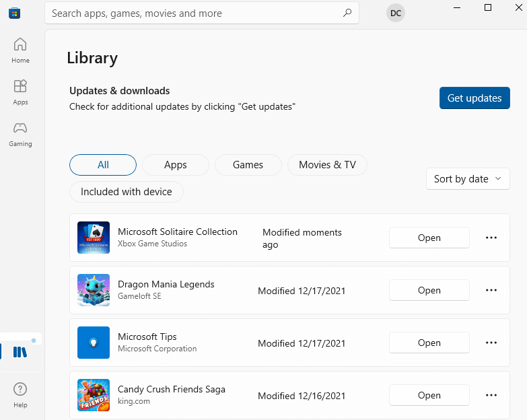The width and height of the screenshot is (527, 420).
Task: Click the Dragon Mania Legends icon
Action: click(x=94, y=290)
